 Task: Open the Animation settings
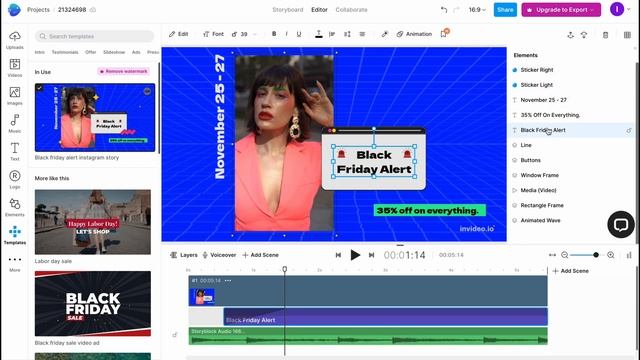pyautogui.click(x=414, y=34)
